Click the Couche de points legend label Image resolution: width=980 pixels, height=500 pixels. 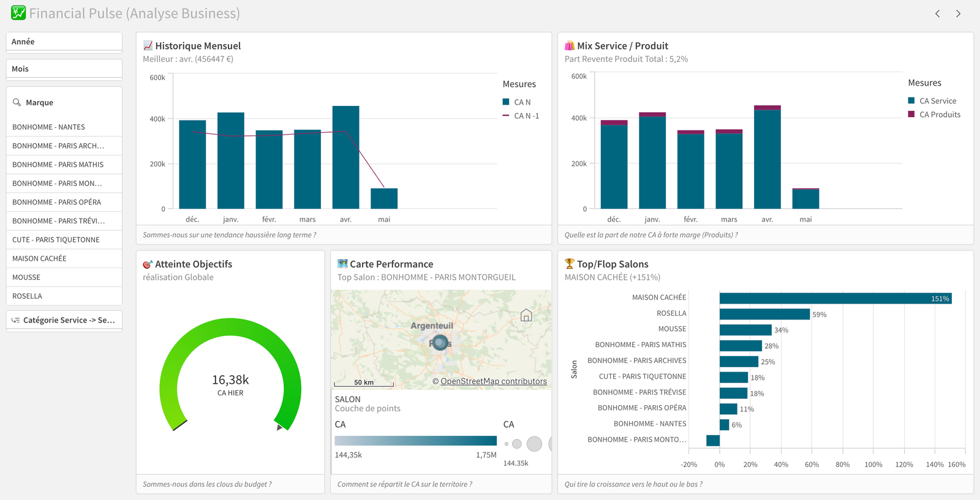tap(367, 408)
